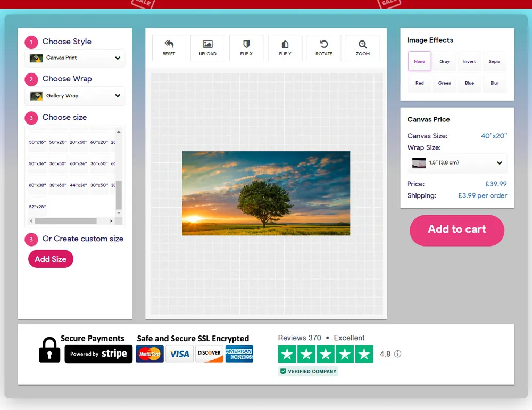This screenshot has width=532, height=410.
Task: Apply the Blue color effect
Action: 469,83
